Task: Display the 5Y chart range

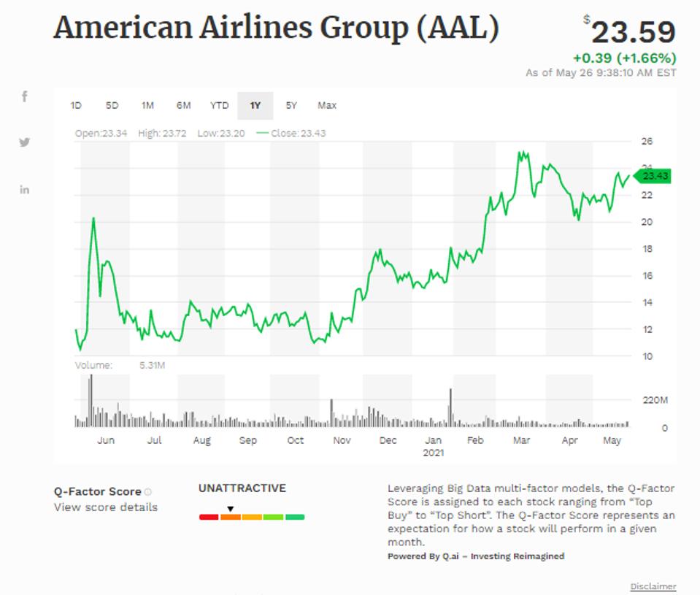Action: point(291,106)
